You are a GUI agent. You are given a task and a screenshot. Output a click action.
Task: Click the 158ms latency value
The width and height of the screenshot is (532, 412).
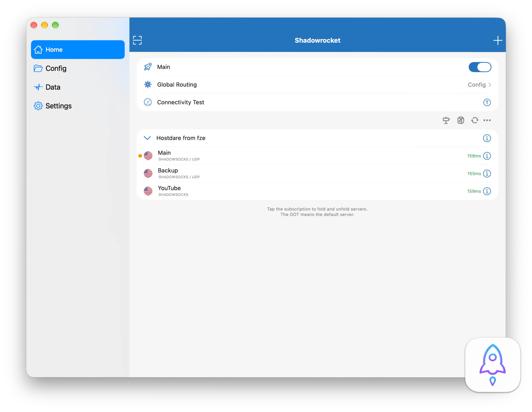coord(474,156)
